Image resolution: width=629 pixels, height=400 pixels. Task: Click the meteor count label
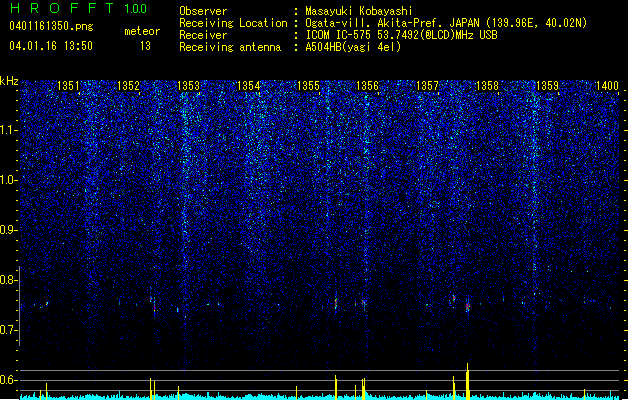[142, 31]
